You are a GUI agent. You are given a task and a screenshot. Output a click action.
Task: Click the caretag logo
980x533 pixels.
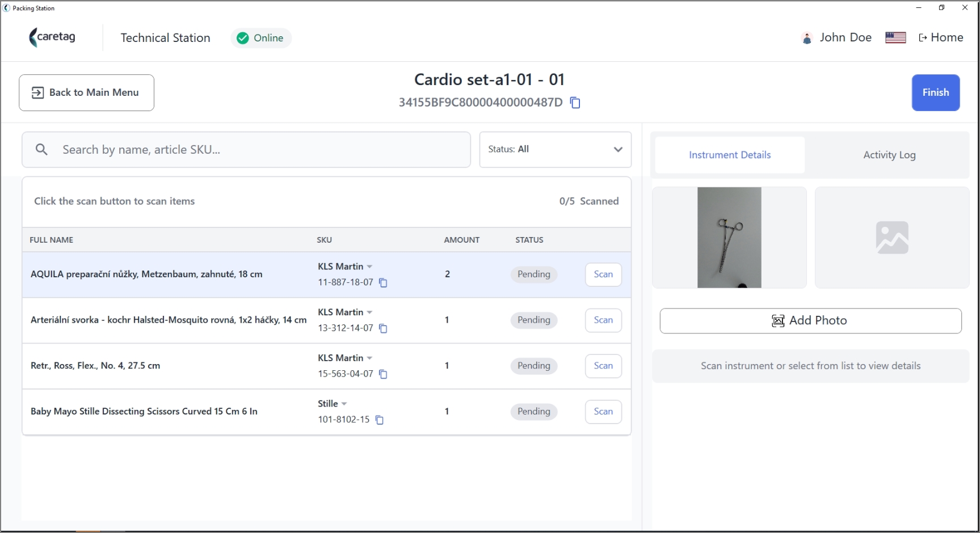[x=52, y=37]
